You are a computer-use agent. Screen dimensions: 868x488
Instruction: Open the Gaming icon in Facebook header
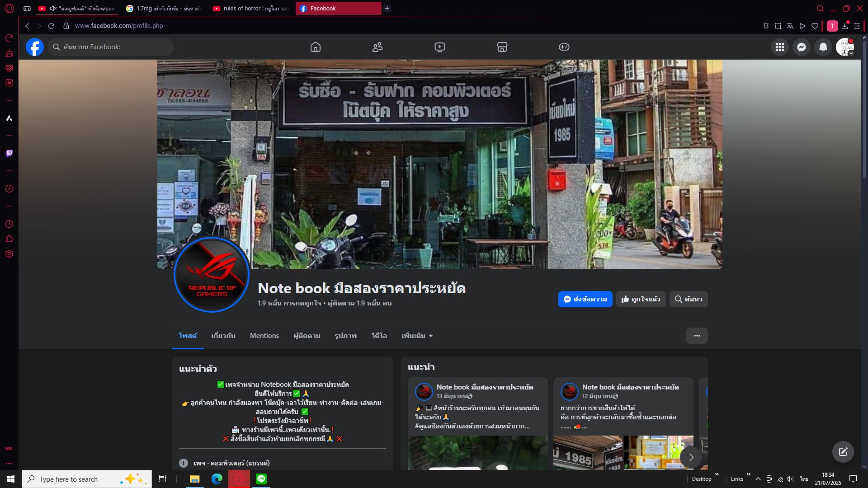[x=564, y=47]
